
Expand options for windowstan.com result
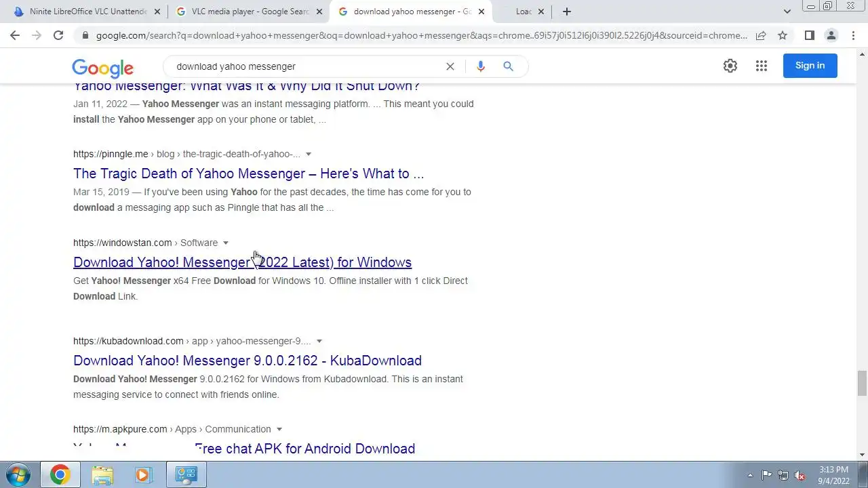point(226,243)
